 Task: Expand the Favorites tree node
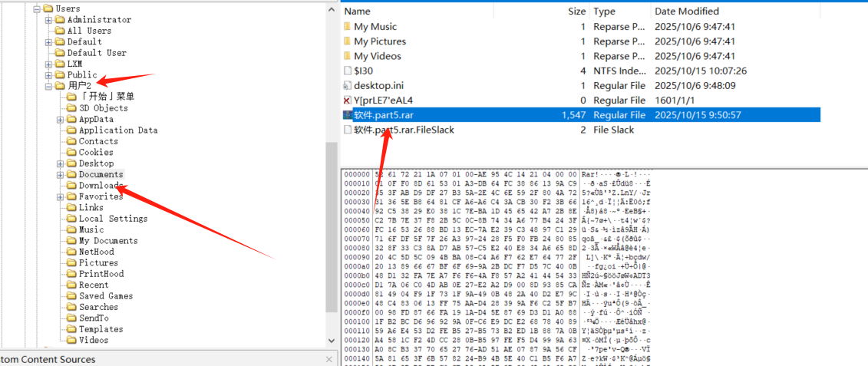61,197
